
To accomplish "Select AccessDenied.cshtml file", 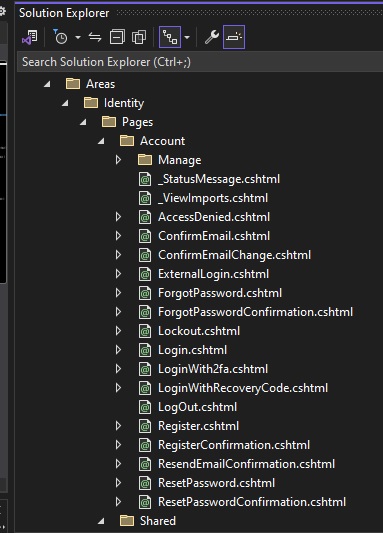I will tap(214, 217).
